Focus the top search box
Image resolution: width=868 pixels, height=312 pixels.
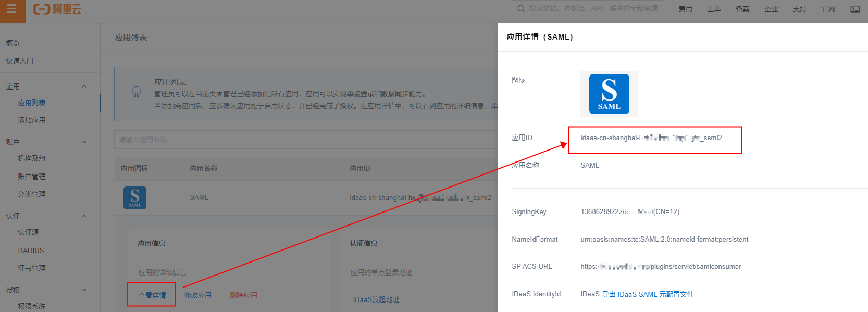(x=587, y=8)
